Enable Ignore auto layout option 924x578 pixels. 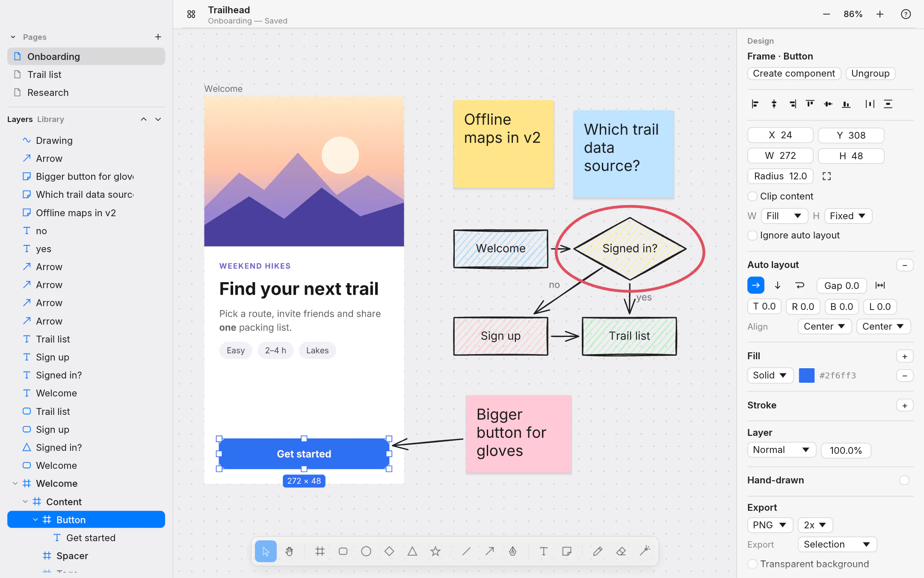752,235
